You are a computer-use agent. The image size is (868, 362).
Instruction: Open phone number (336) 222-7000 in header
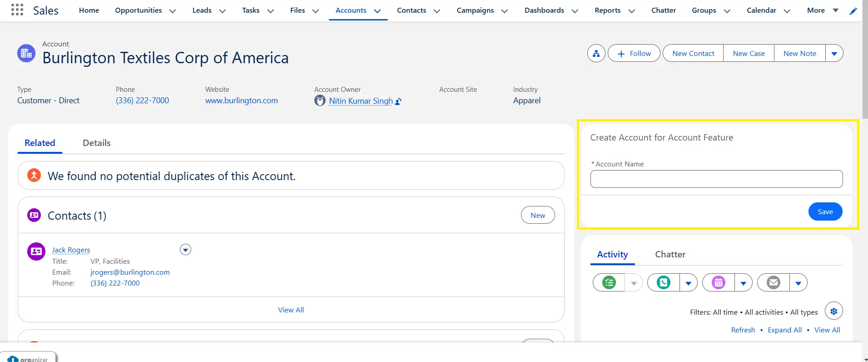point(142,101)
